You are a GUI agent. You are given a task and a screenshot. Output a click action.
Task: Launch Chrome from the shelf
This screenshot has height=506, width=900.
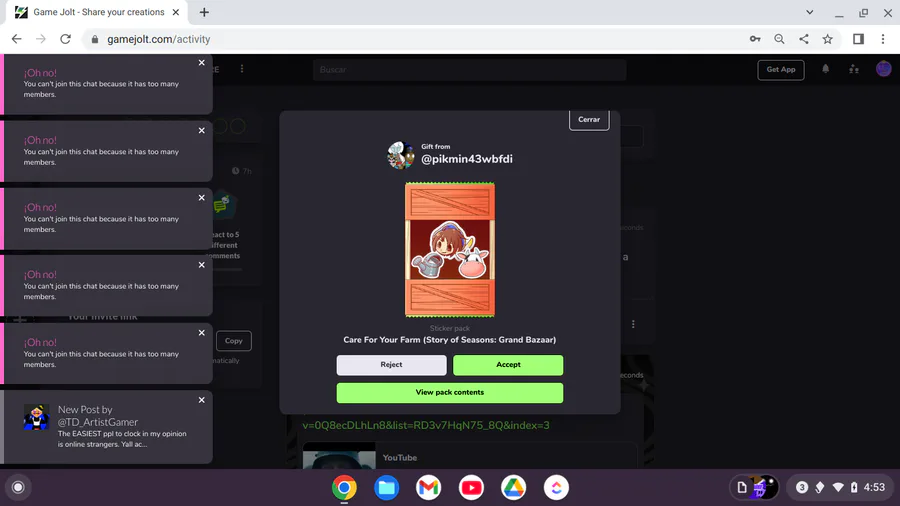click(x=344, y=487)
